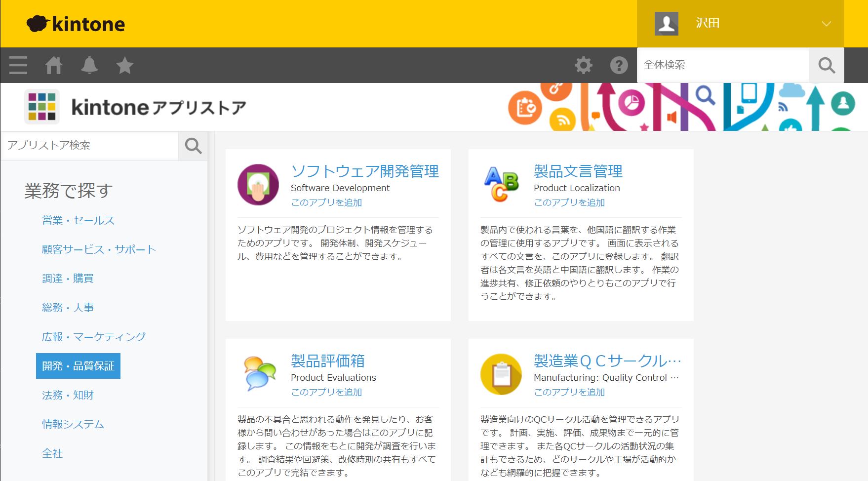Screen dimensions: 868x481
Task: Open the favorites star icon
Action: pyautogui.click(x=125, y=65)
